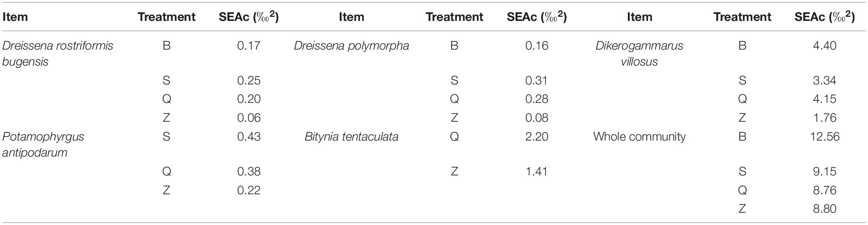Select the 0.43 Potamophyrgus value
This screenshot has height=225, width=868.
[249, 136]
